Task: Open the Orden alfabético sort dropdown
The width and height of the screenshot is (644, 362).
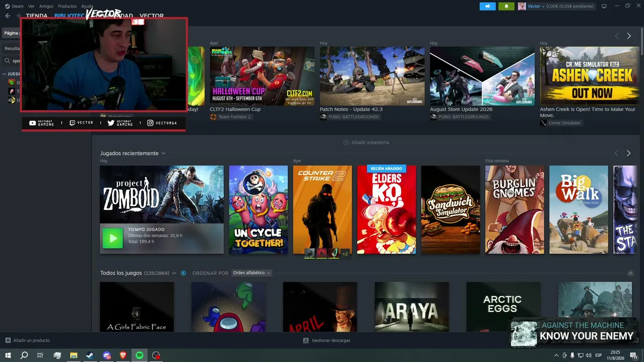Action: click(252, 273)
